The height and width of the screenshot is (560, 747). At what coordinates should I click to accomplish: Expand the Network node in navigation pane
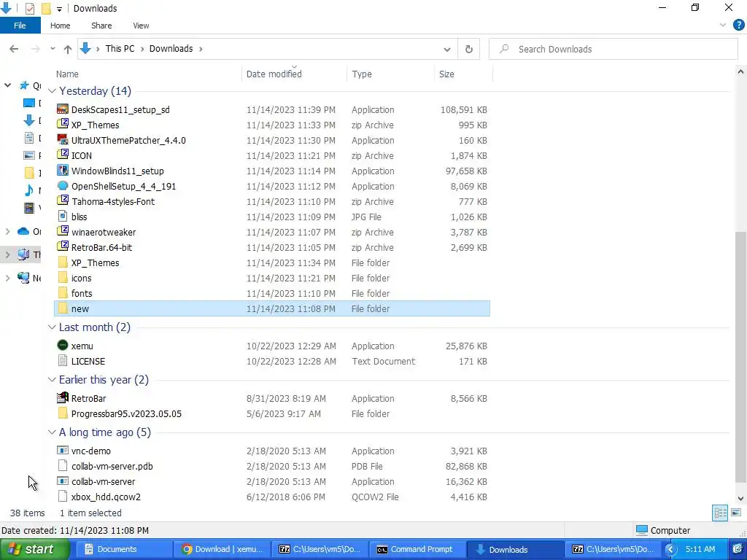coord(7,278)
